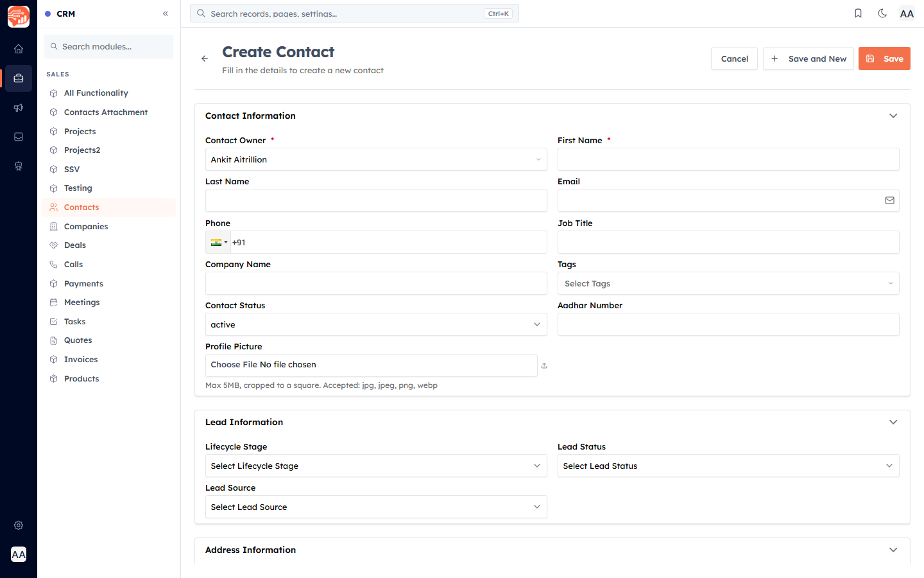Open the support headset icon in rail
The width and height of the screenshot is (924, 578).
click(19, 166)
